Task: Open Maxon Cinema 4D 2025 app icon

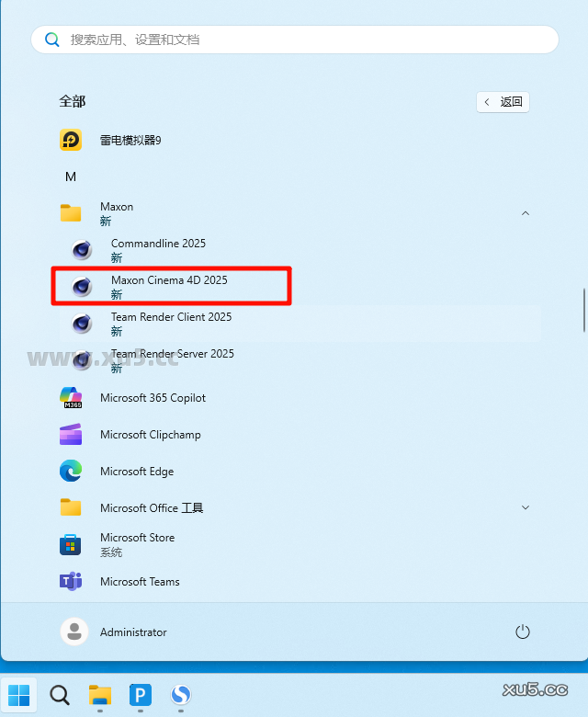Action: coord(83,286)
